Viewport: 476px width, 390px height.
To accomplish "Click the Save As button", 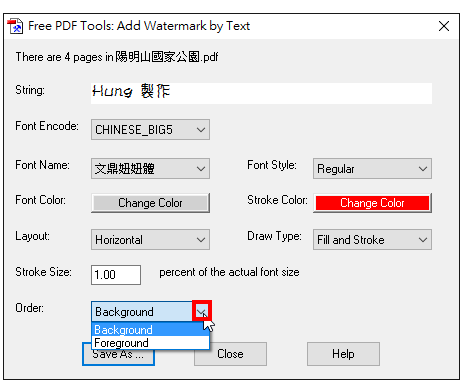I will point(118,357).
